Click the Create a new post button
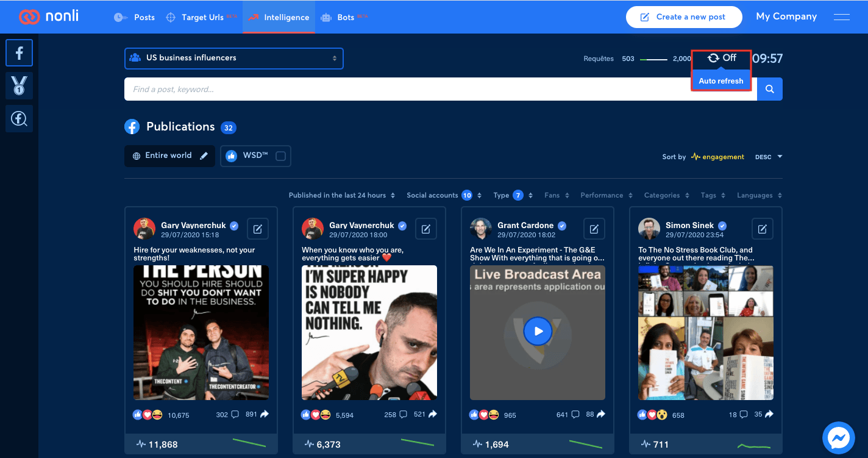This screenshot has height=458, width=868. [684, 17]
